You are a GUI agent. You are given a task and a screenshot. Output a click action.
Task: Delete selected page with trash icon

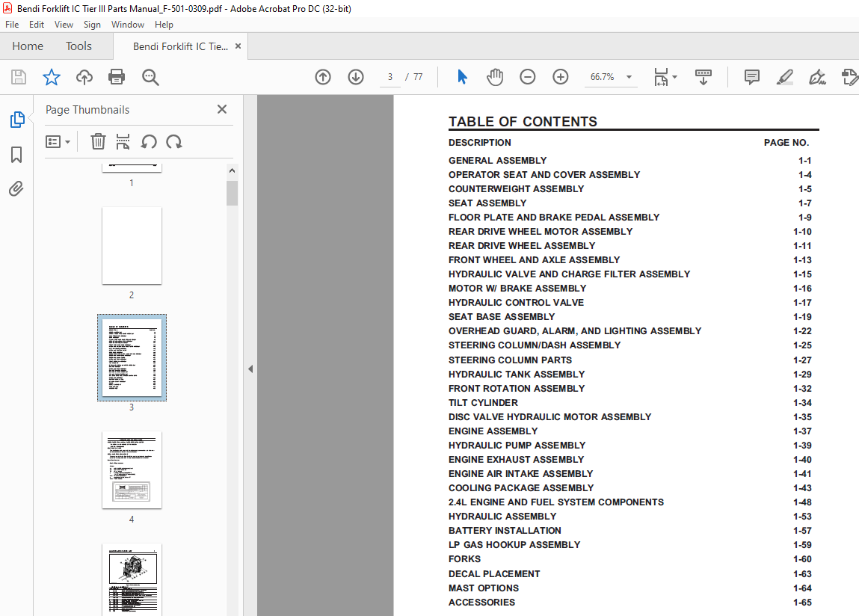(x=98, y=142)
